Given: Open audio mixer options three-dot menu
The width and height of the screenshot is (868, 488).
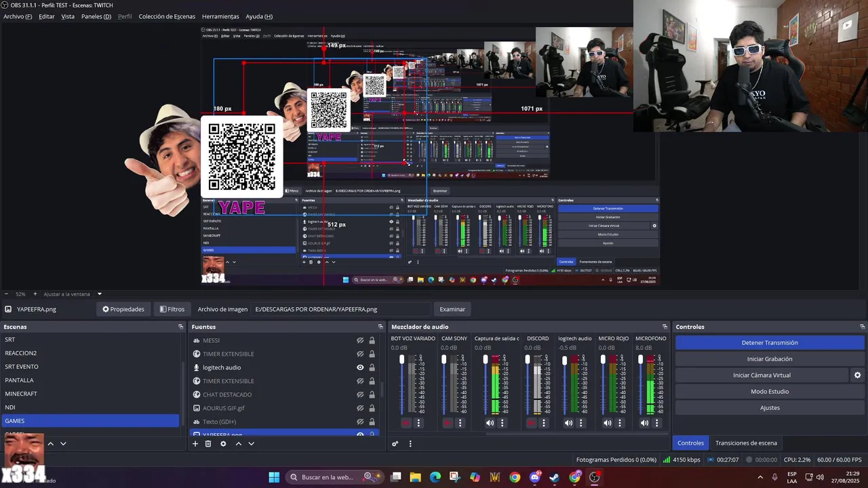Looking at the screenshot, I should 410,444.
